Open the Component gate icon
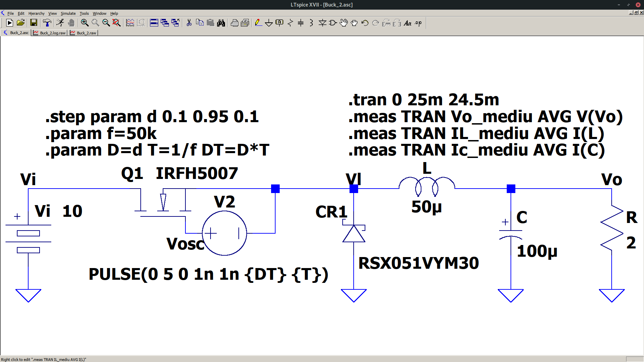Viewport: 644px width, 362px height. coord(333,23)
